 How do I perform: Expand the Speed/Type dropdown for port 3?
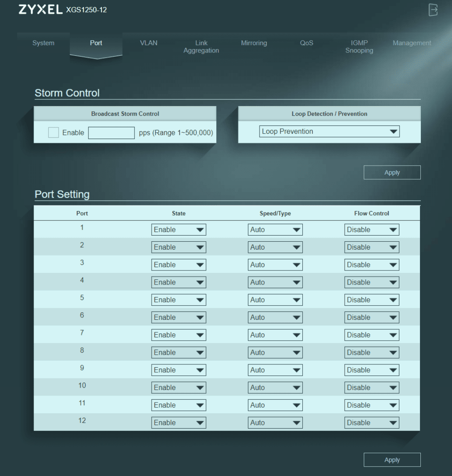275,265
